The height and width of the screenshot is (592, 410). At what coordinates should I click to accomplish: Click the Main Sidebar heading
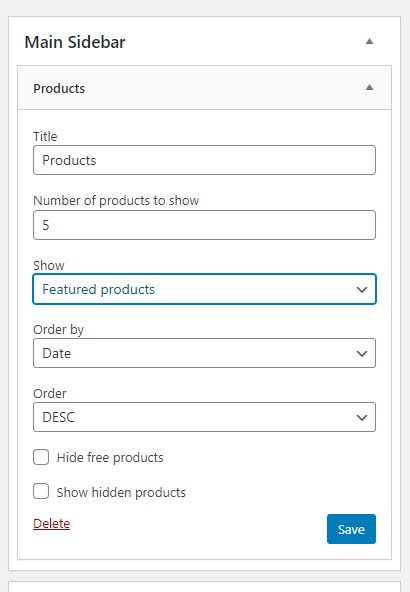coord(75,42)
